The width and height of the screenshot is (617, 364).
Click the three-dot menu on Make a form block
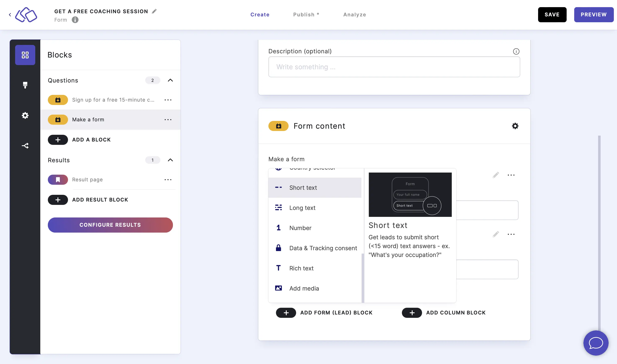point(168,119)
